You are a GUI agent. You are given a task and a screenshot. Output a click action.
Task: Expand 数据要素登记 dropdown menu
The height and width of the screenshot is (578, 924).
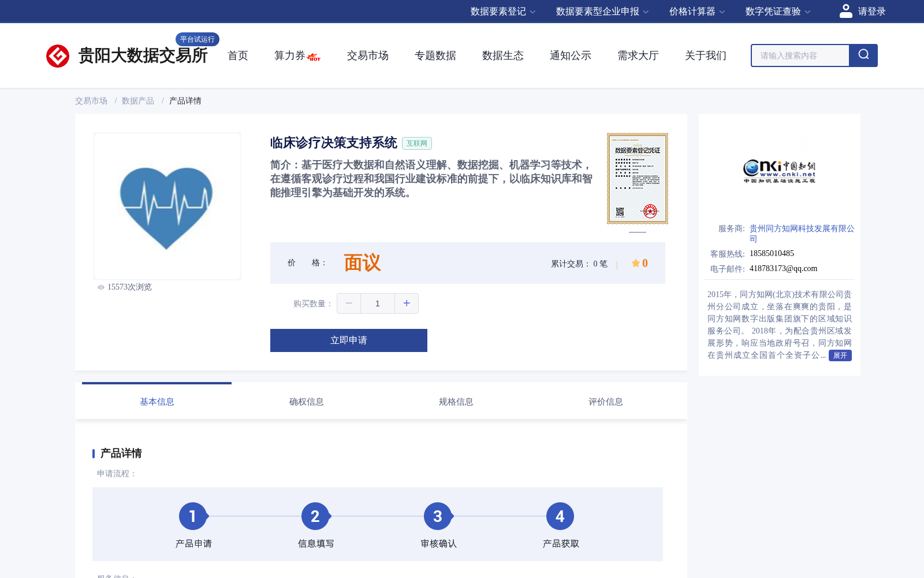[503, 12]
